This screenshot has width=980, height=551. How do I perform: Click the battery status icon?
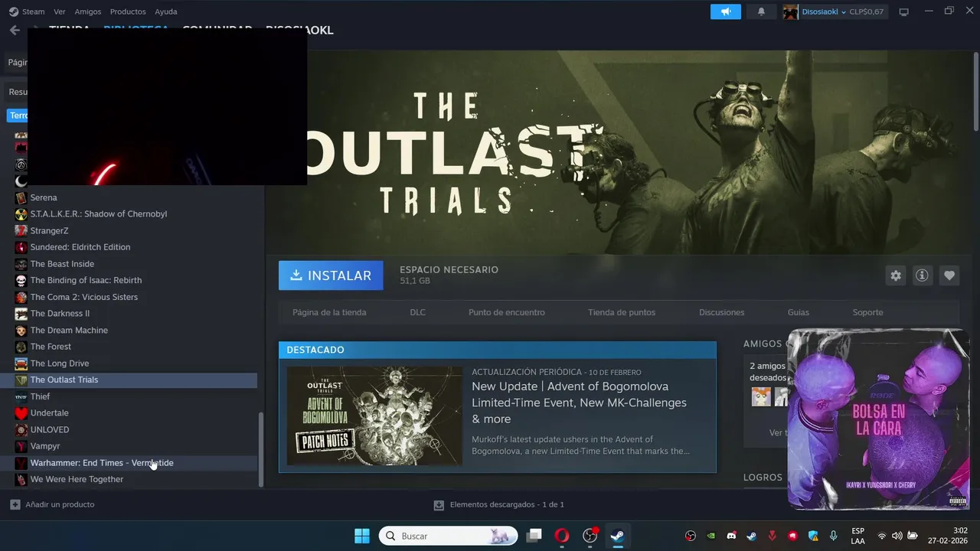pos(913,536)
